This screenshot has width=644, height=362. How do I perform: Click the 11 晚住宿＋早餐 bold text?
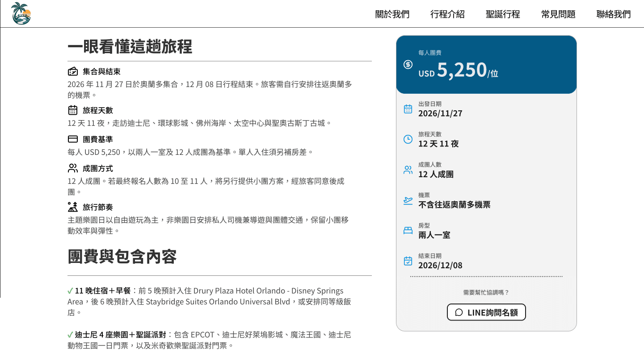pyautogui.click(x=103, y=291)
